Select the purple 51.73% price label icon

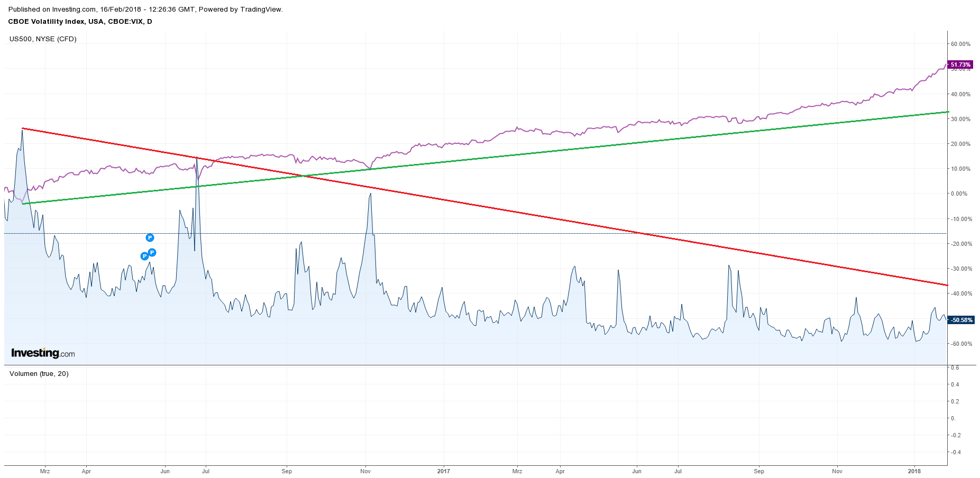(960, 64)
